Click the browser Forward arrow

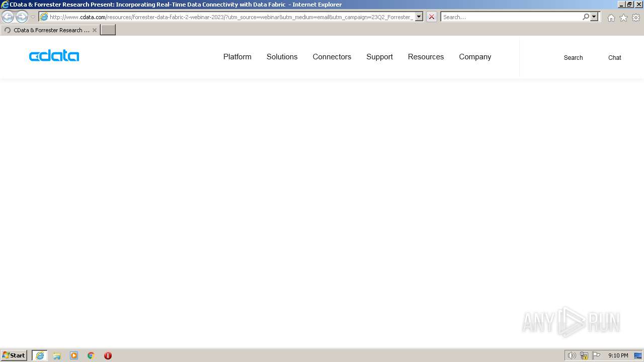(22, 17)
